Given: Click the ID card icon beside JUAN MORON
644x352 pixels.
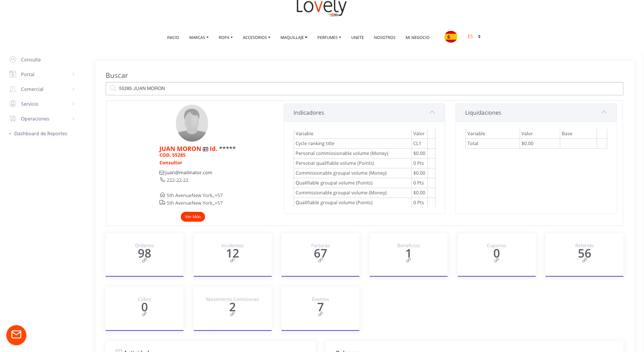Looking at the screenshot, I should click(205, 149).
